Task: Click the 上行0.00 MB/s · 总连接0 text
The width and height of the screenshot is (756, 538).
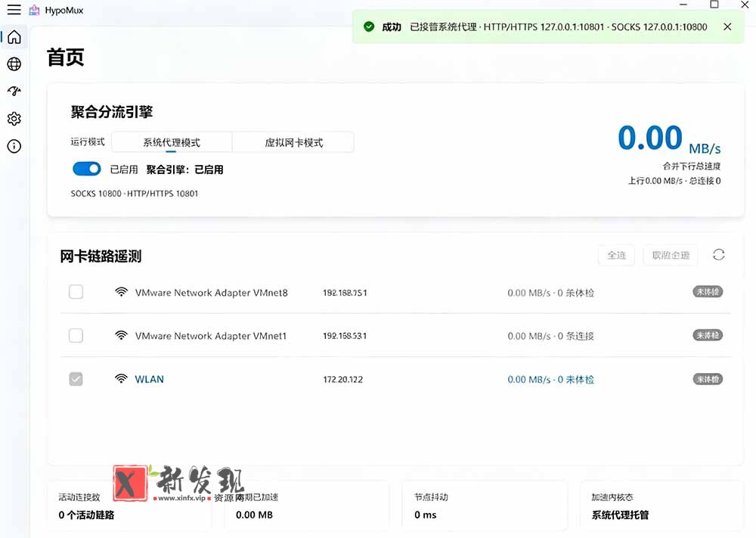Action: (674, 180)
